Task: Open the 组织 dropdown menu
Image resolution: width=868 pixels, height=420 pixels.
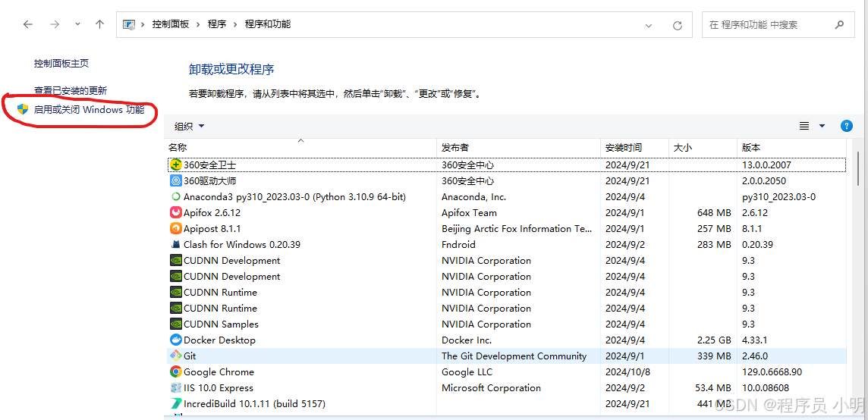Action: 190,126
